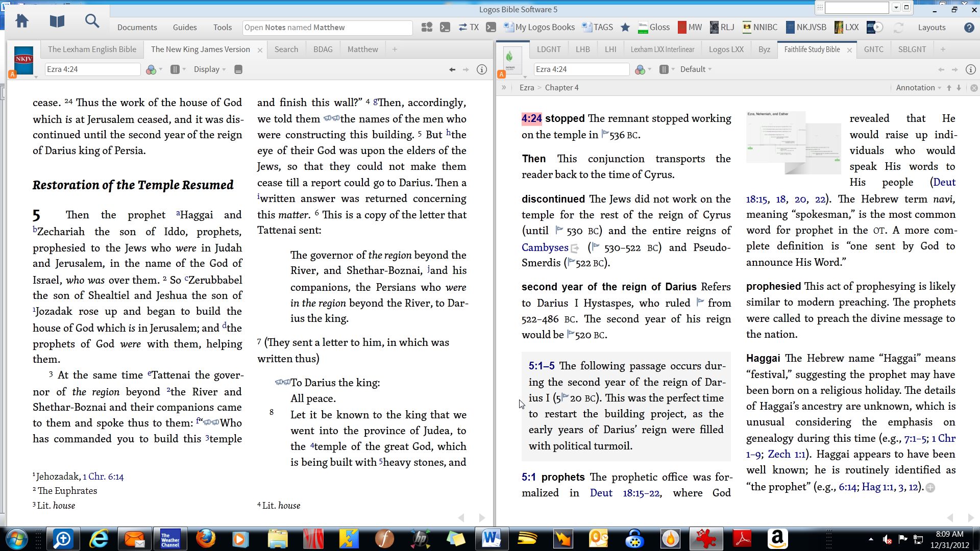Open the Home page icon
This screenshot has height=551, width=980.
22,21
